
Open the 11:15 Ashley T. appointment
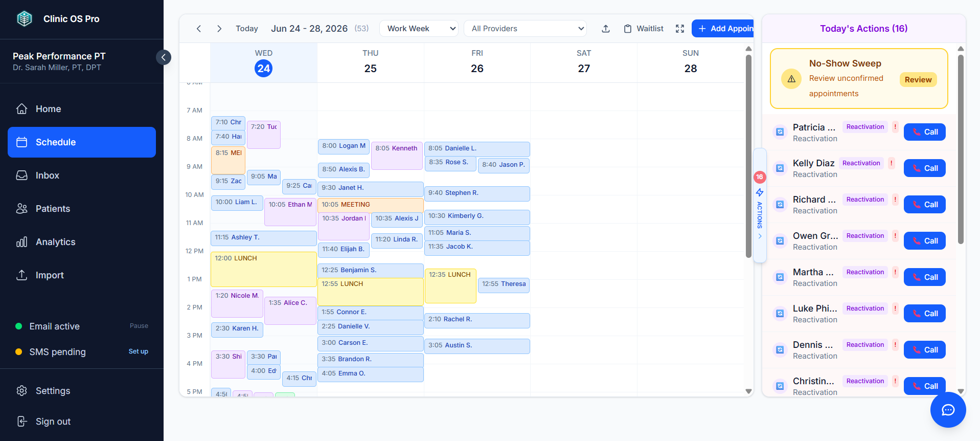pyautogui.click(x=264, y=238)
